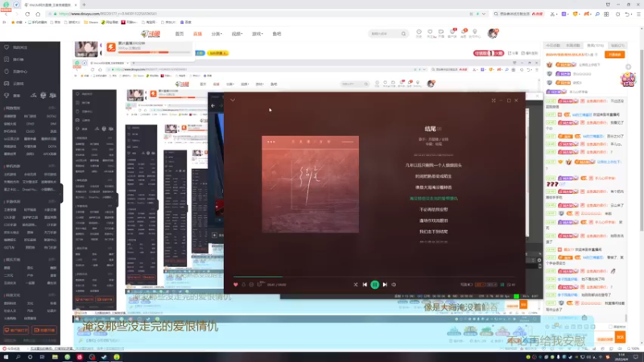The width and height of the screenshot is (644, 362).
Task: Click the browser address bar
Action: point(263,14)
